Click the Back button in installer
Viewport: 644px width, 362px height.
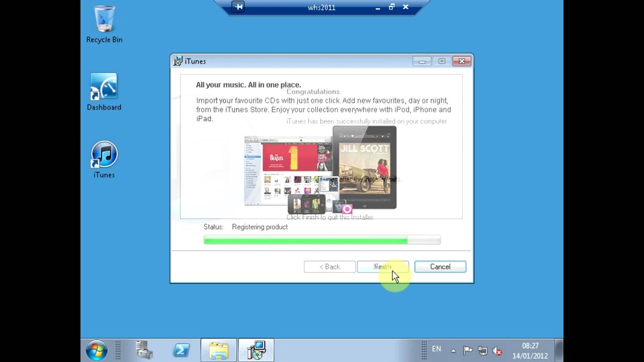pyautogui.click(x=330, y=266)
